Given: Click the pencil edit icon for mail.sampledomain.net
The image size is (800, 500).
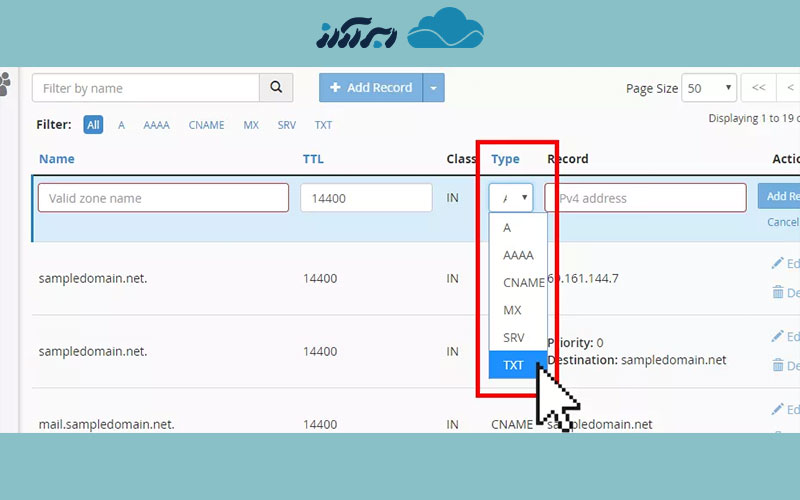Looking at the screenshot, I should point(778,410).
